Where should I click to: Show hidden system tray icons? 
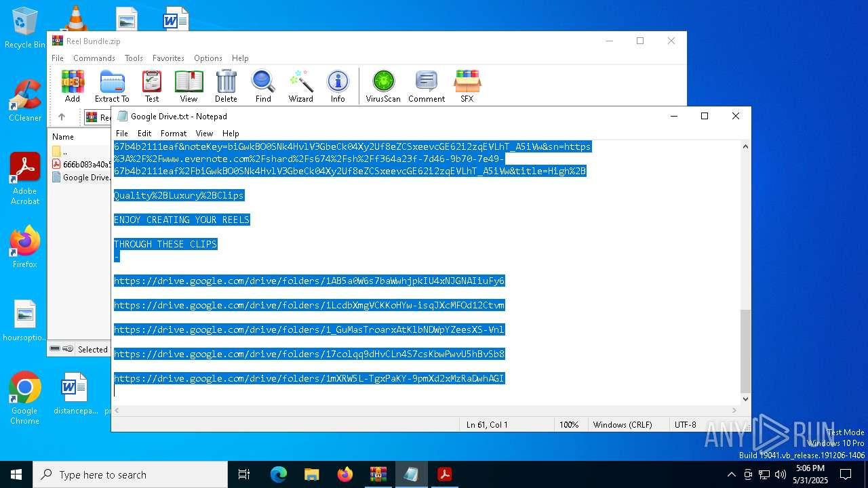tap(731, 474)
